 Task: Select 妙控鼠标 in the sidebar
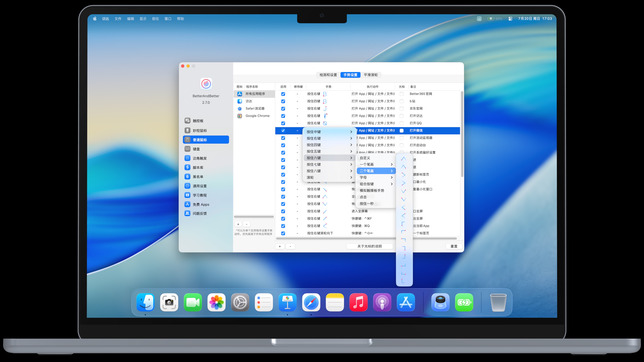(x=200, y=130)
